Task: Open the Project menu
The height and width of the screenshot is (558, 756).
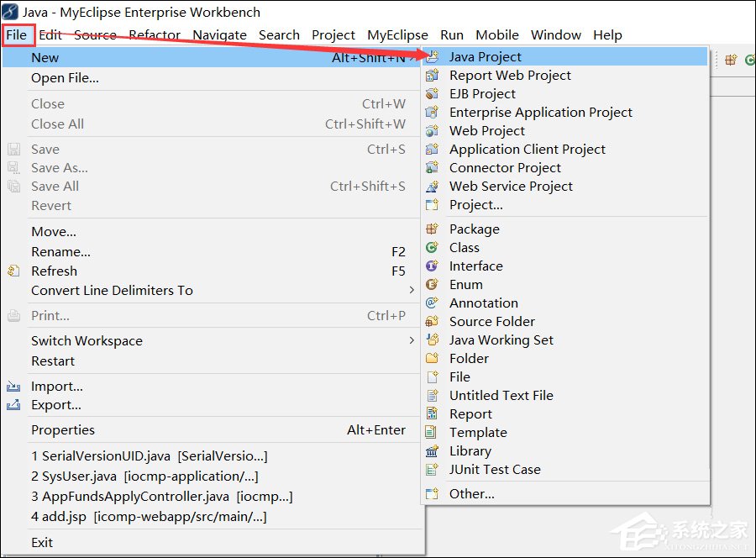Action: [x=333, y=34]
